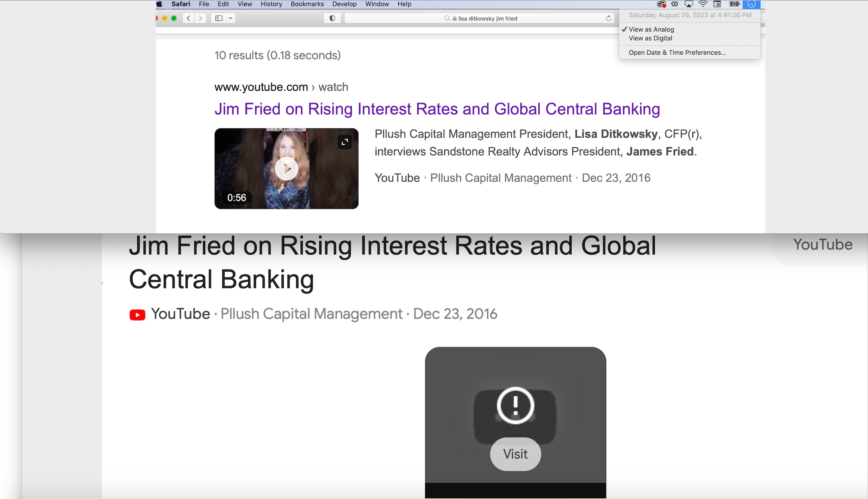Click the Wi-Fi menu bar icon
This screenshot has width=868, height=499.
point(703,4)
